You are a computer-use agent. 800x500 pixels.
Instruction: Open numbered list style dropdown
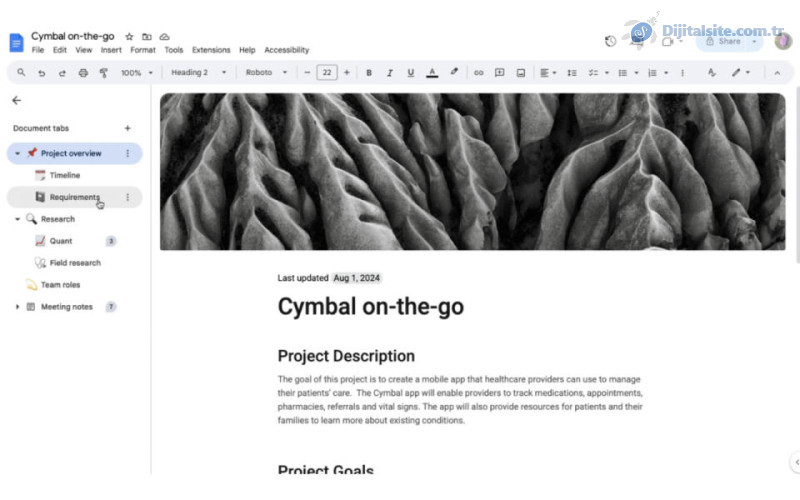pyautogui.click(x=666, y=73)
